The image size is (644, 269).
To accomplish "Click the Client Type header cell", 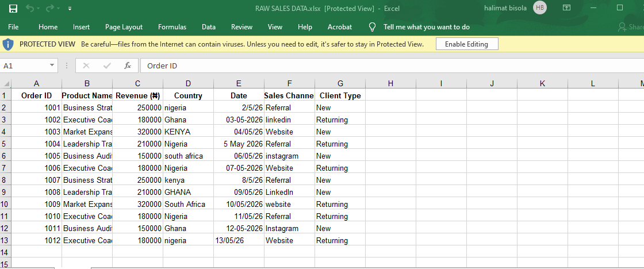I will click(x=340, y=95).
